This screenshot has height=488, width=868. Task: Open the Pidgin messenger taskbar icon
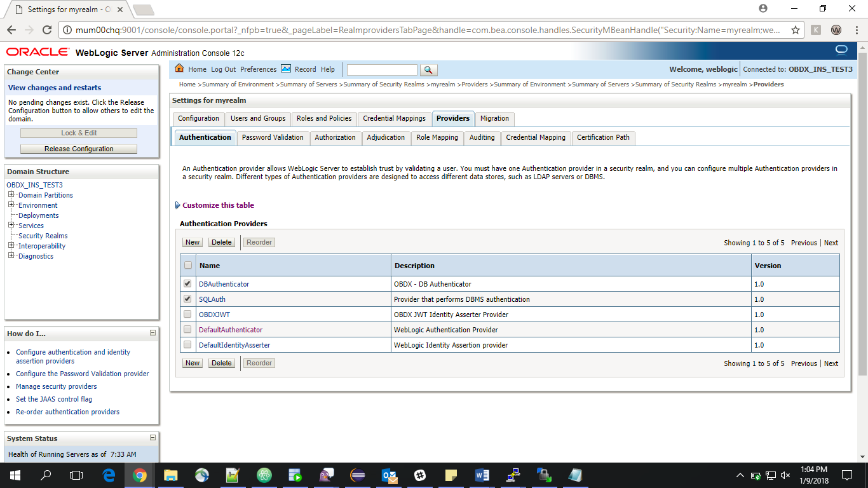pyautogui.click(x=327, y=475)
